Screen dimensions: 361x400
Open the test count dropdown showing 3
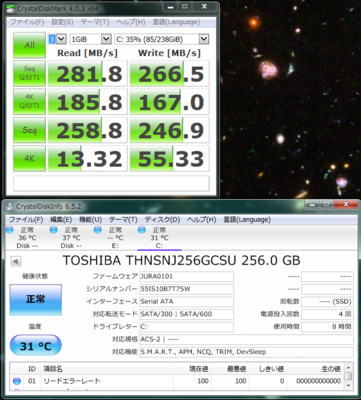tap(57, 39)
